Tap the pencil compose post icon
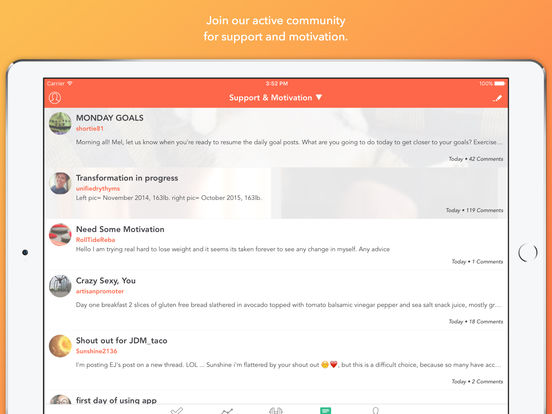The width and height of the screenshot is (552, 414). point(497,98)
